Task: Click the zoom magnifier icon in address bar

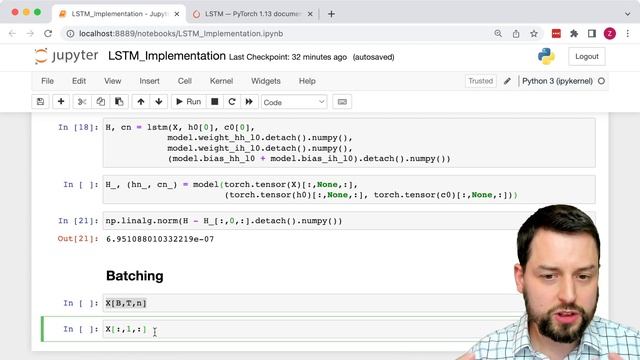Action: pyautogui.click(x=498, y=33)
